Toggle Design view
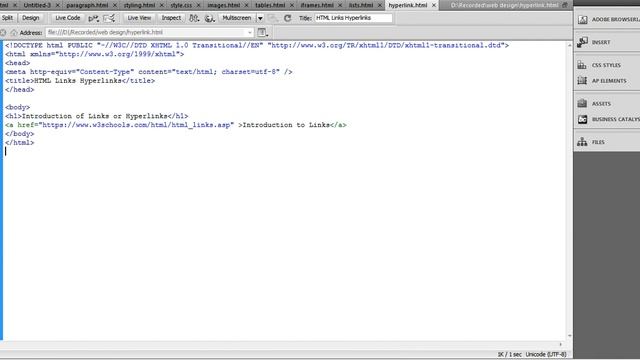The width and height of the screenshot is (640, 360). 31,18
